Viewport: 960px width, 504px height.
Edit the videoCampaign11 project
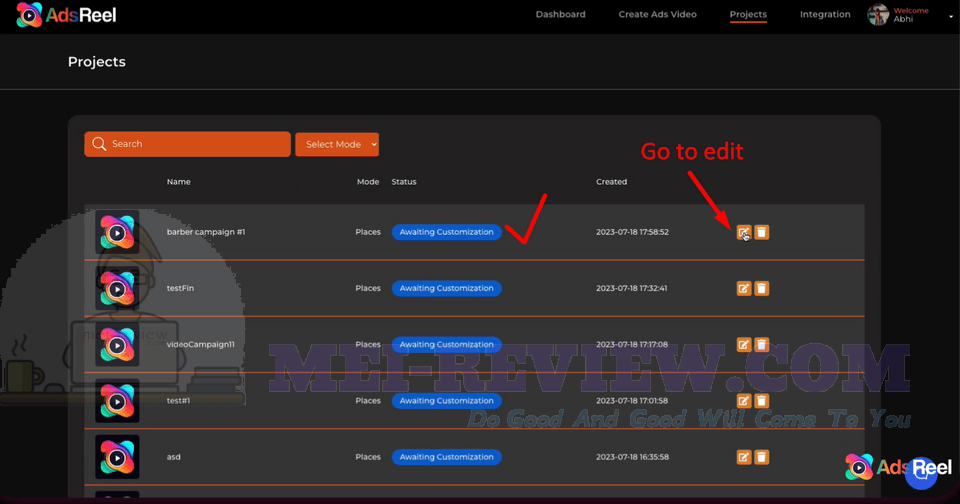pos(743,345)
